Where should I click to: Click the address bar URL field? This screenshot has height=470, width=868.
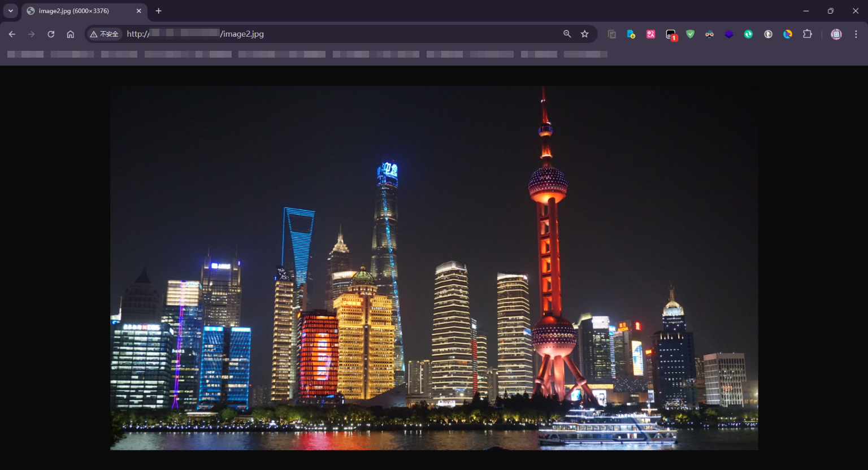click(339, 34)
